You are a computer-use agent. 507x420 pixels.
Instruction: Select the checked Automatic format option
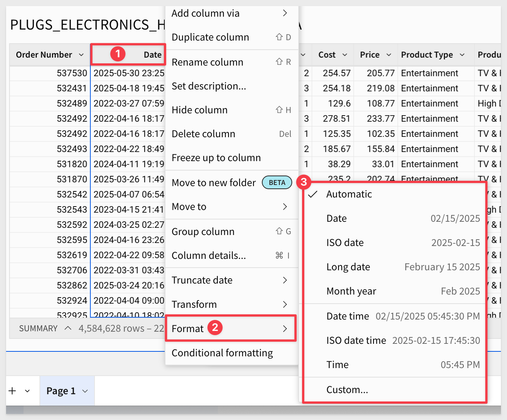(x=349, y=194)
